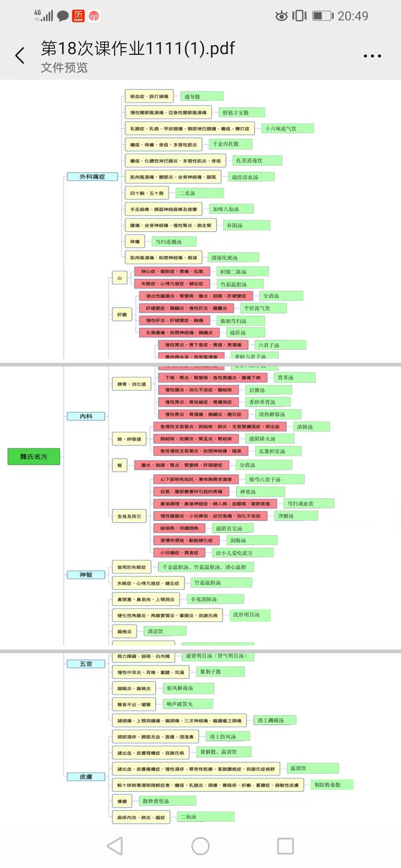Viewport: 401px width, 868px height.
Task: Tap the green 清热解郁汤 formula node
Action: 278,414
